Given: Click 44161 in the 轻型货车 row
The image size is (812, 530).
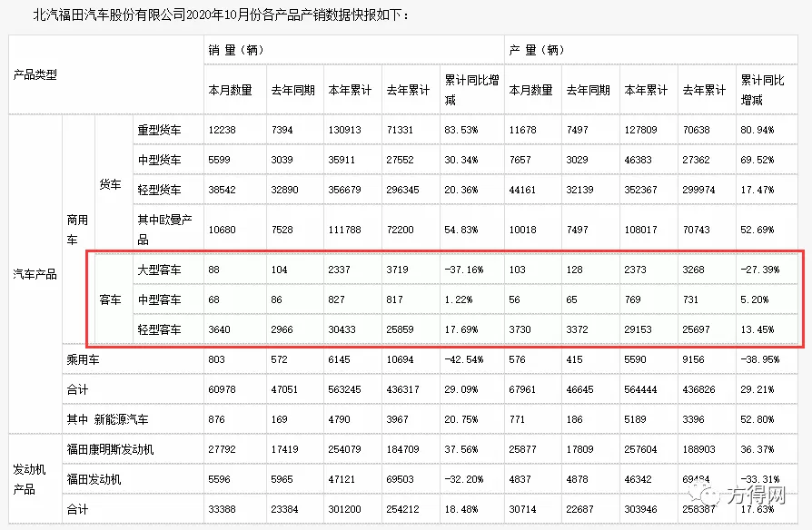Looking at the screenshot, I should point(522,190).
